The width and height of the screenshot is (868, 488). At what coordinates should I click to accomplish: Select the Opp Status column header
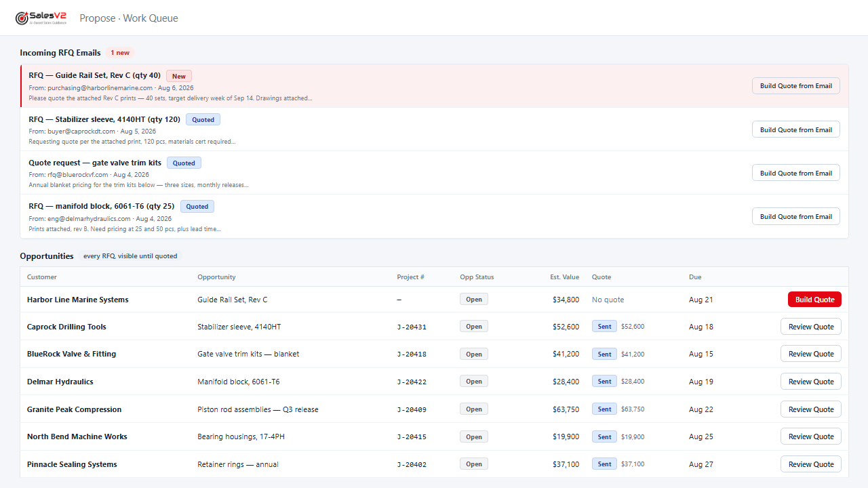[x=477, y=277]
